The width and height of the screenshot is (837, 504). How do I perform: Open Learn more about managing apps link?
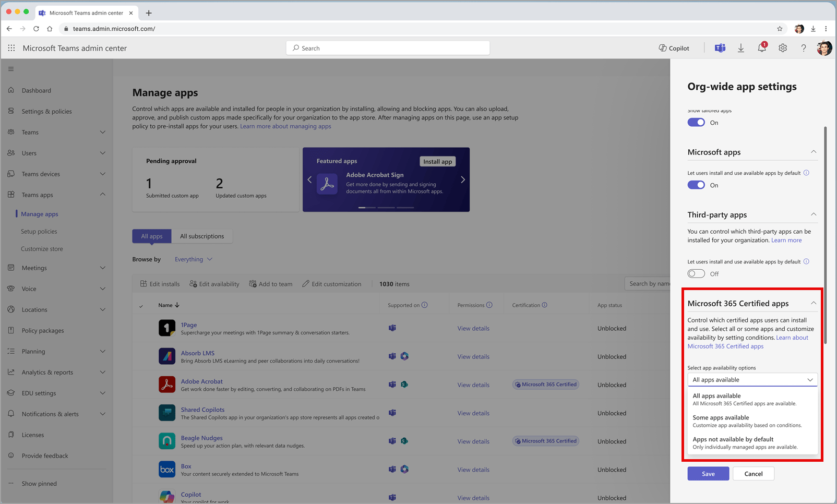[285, 126]
